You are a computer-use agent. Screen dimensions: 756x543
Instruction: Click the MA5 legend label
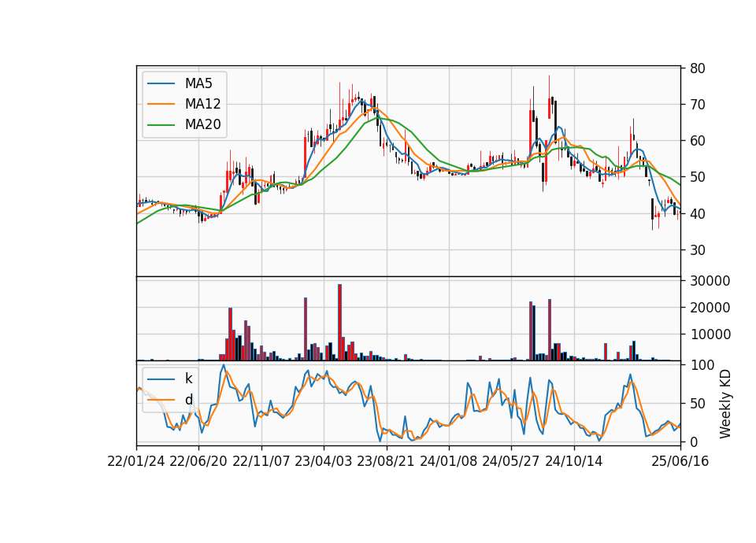pos(198,83)
